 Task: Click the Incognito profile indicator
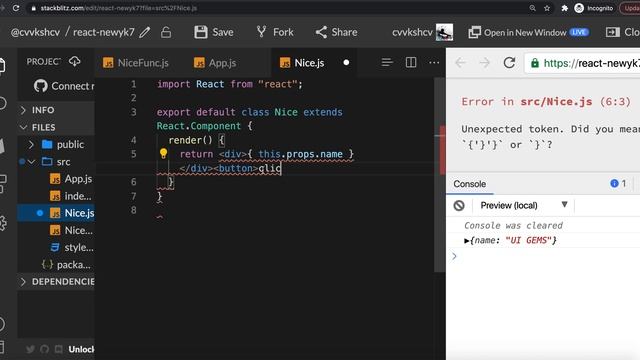pyautogui.click(x=594, y=8)
